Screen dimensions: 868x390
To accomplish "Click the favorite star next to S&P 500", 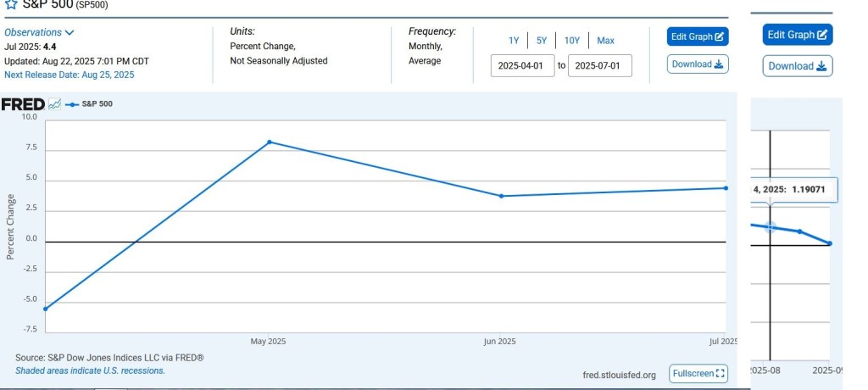I will tap(11, 4).
